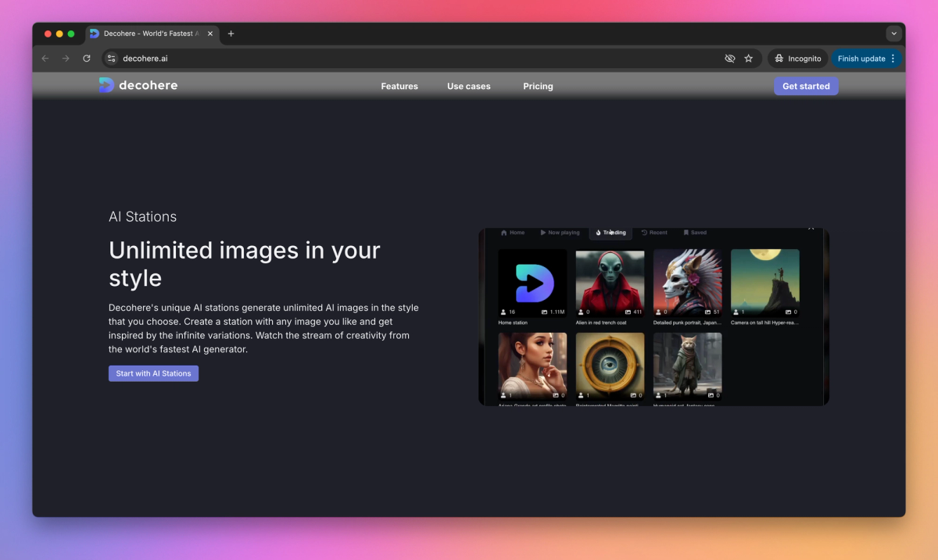
Task: Go to the Pricing page
Action: (x=538, y=86)
